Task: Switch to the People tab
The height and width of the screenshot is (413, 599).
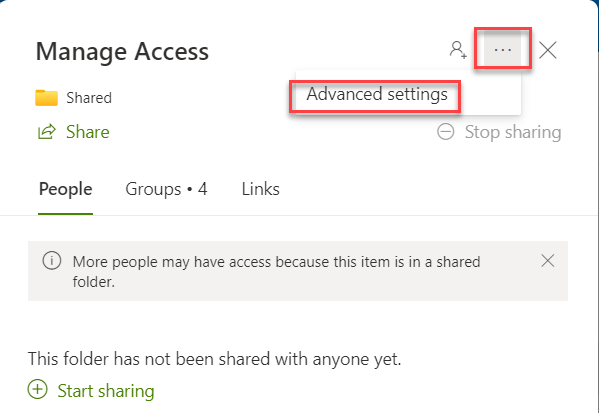Action: (x=65, y=190)
